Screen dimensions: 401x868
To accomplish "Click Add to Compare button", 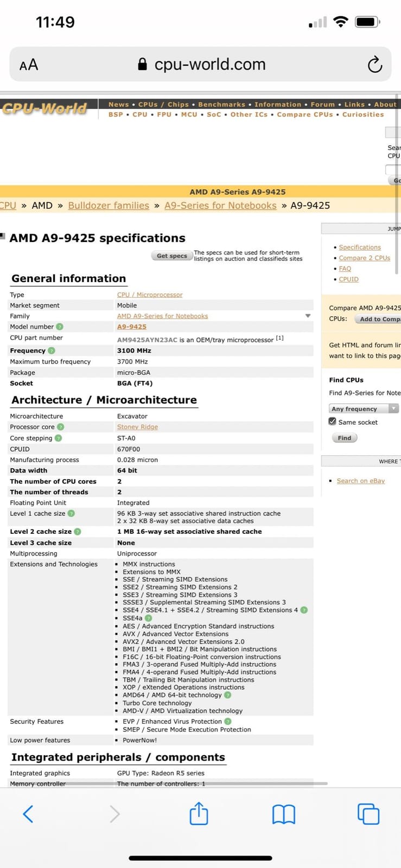I will click(378, 319).
